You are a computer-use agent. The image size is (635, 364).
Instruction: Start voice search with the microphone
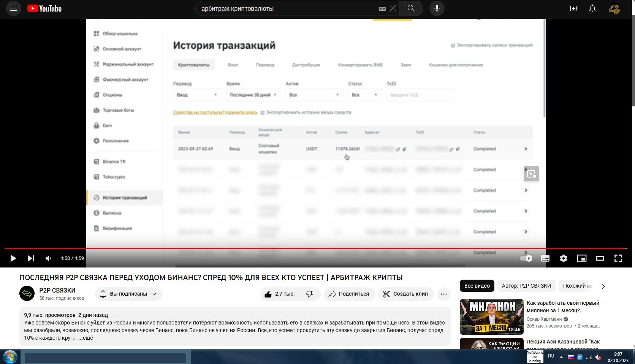click(437, 8)
